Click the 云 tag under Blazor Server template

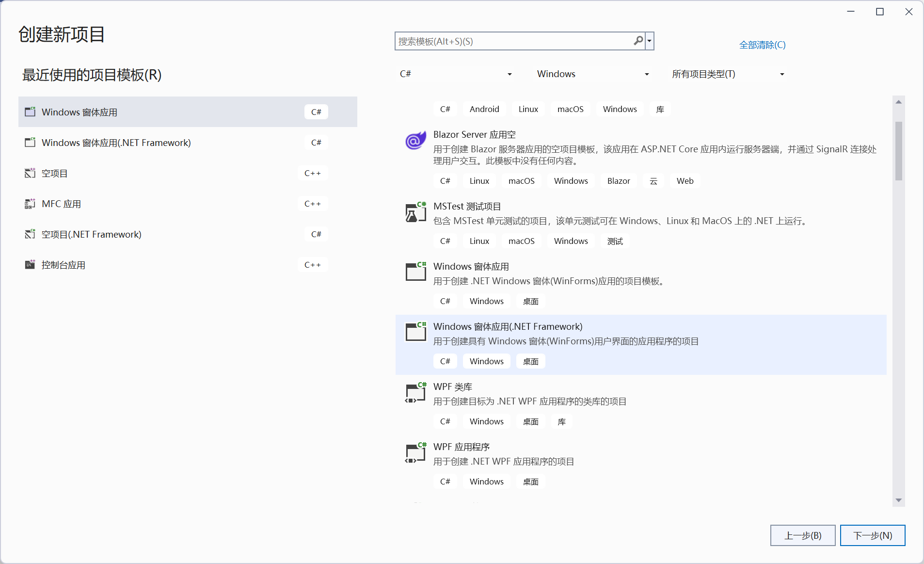pyautogui.click(x=653, y=181)
